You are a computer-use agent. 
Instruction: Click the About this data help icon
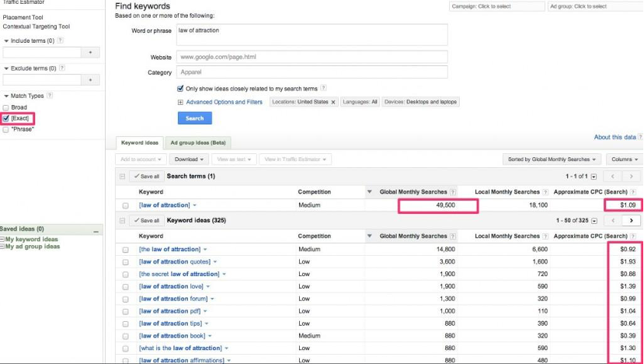point(640,137)
